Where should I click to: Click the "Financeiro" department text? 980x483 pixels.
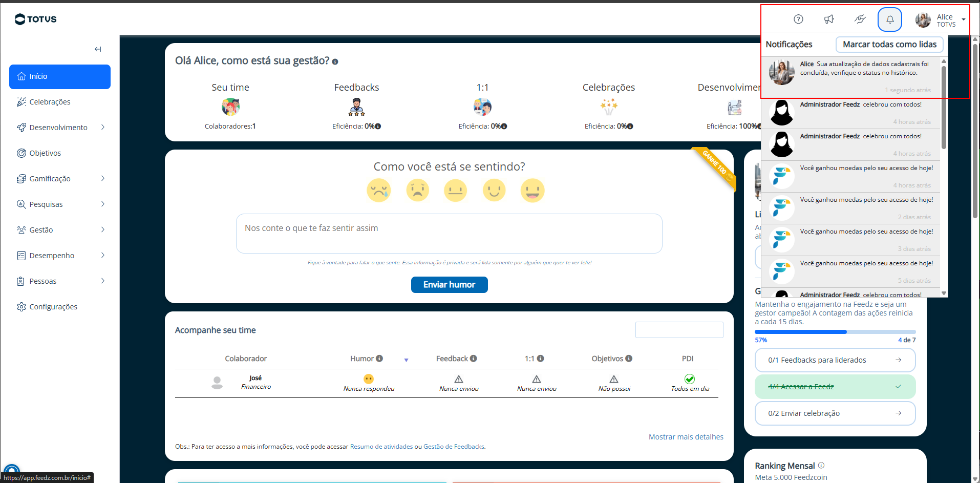click(256, 387)
